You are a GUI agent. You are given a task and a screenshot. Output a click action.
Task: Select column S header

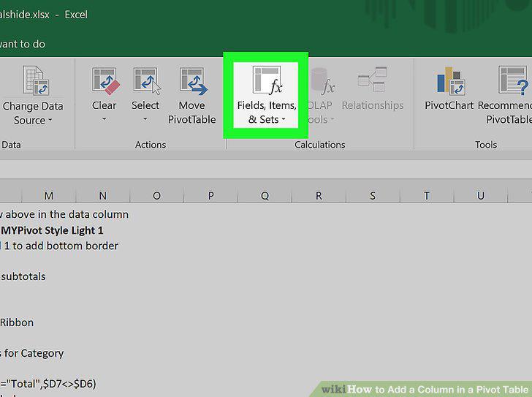373,195
